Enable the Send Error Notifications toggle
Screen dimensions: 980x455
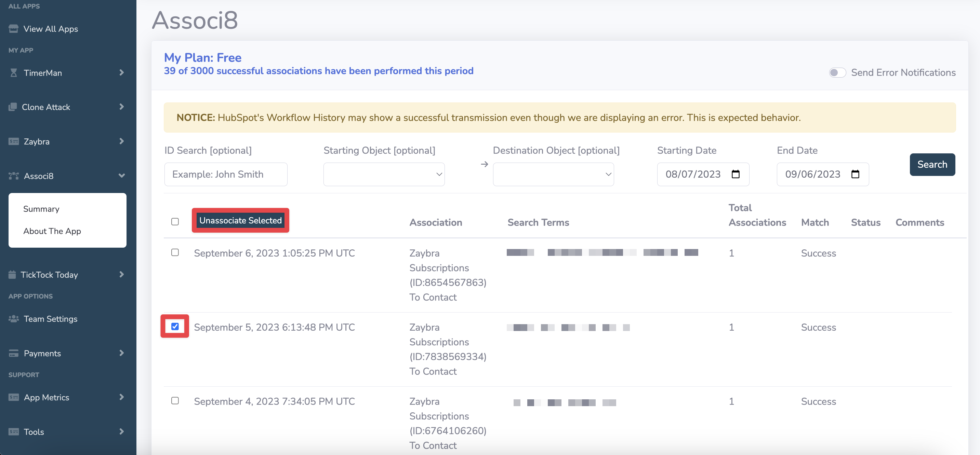pyautogui.click(x=838, y=72)
